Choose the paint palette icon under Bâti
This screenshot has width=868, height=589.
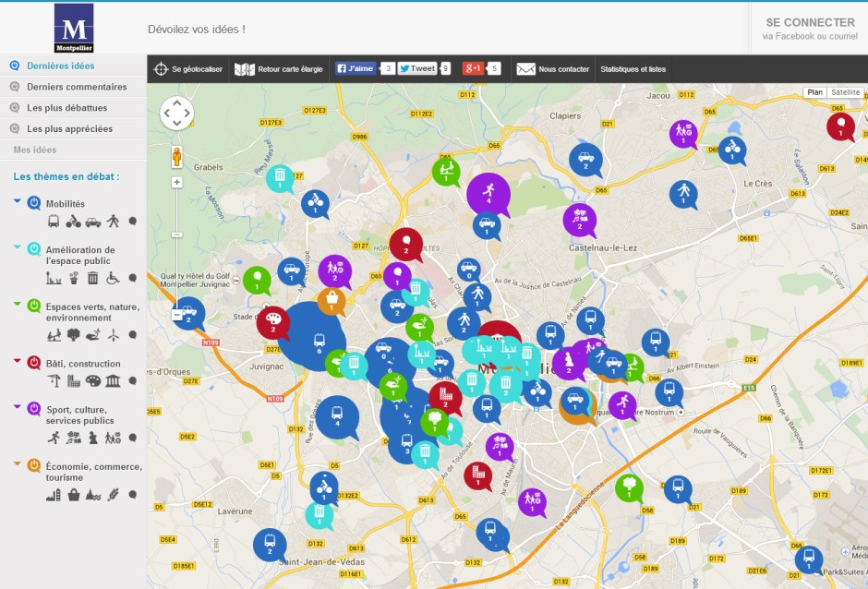coord(93,381)
